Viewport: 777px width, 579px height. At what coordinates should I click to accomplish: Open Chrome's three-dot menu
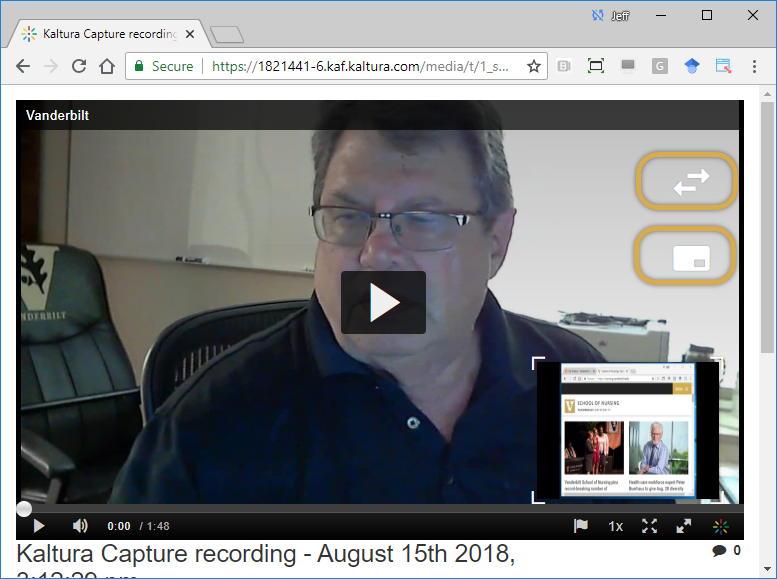pos(755,67)
